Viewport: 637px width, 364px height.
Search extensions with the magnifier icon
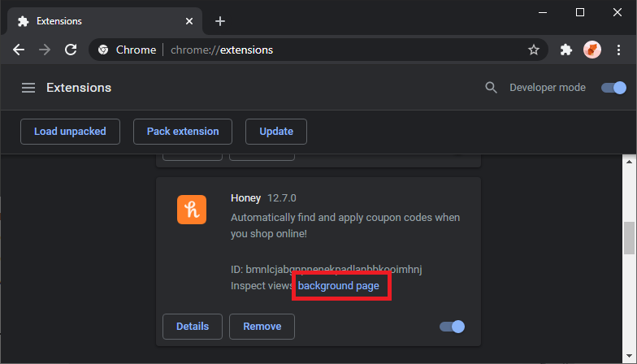491,88
